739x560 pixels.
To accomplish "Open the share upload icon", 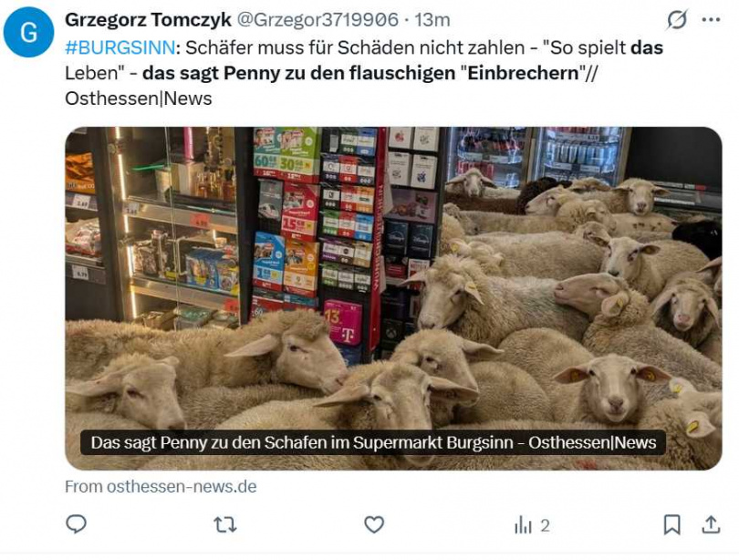I will [711, 524].
